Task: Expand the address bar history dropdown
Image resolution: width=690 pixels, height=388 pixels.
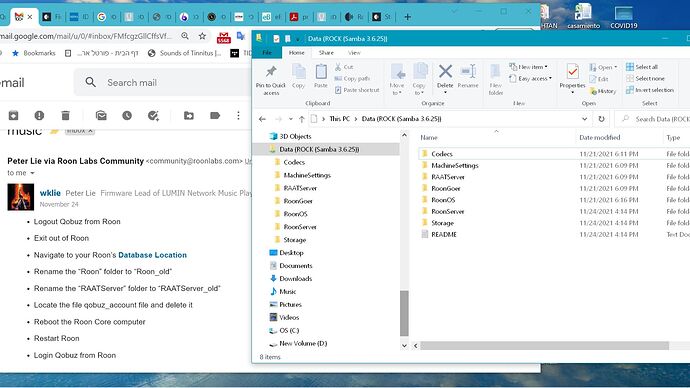Action: pos(584,119)
